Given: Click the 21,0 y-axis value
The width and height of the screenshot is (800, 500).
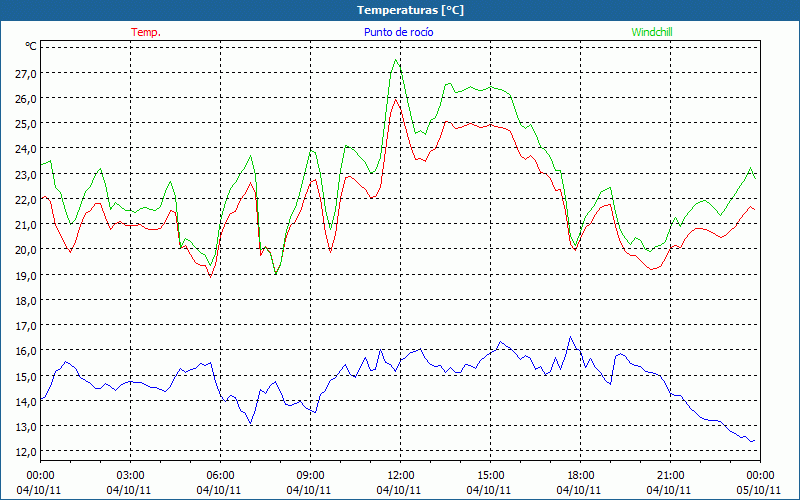Looking at the screenshot, I should pos(26,224).
